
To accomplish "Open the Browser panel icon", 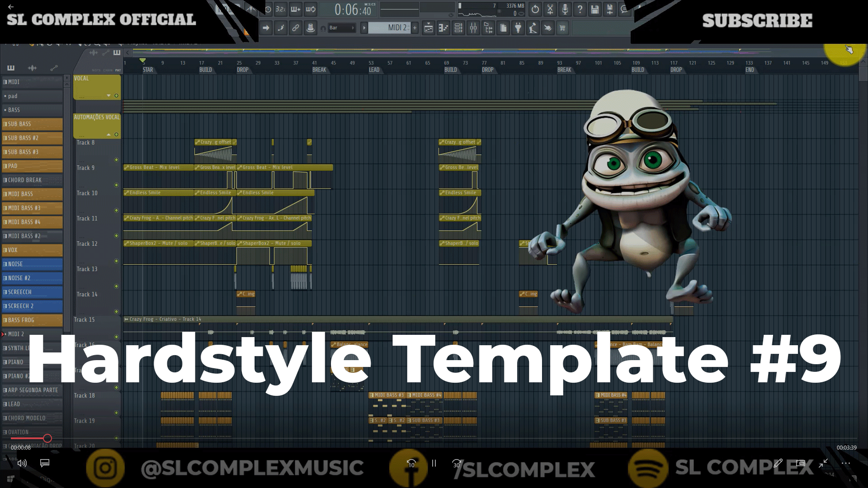I will [x=487, y=28].
